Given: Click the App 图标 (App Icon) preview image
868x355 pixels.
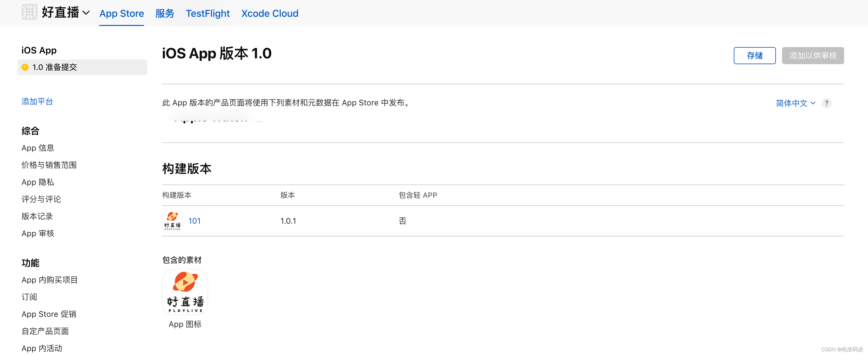Looking at the screenshot, I should click(x=185, y=291).
